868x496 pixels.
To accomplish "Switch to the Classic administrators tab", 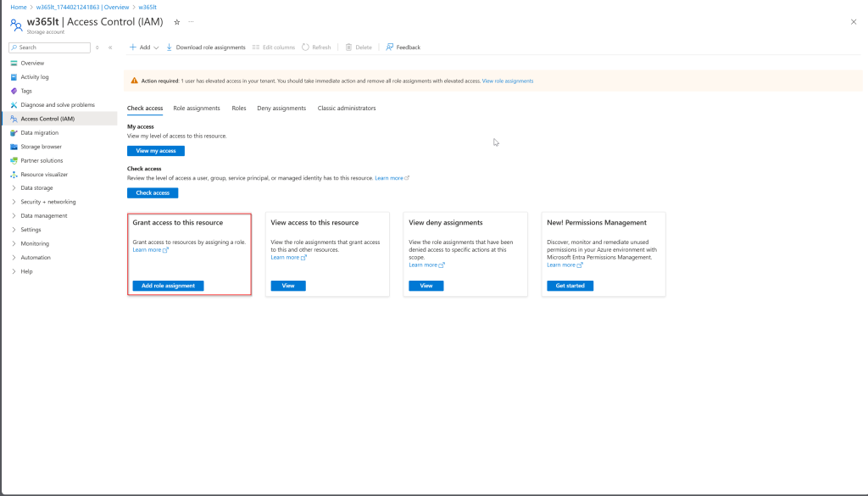I will (x=347, y=109).
